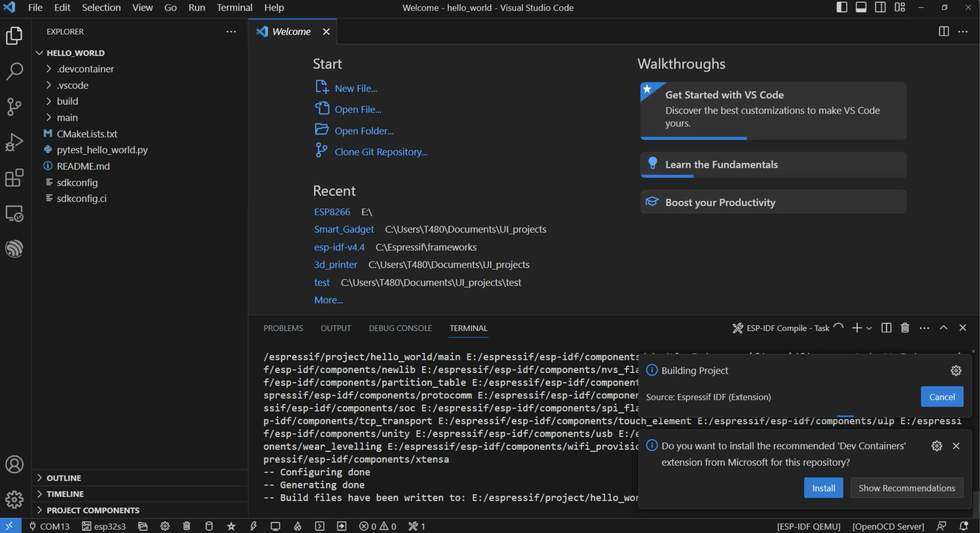Split the terminal panel
Screen dimensions: 980x533
[x=886, y=328]
